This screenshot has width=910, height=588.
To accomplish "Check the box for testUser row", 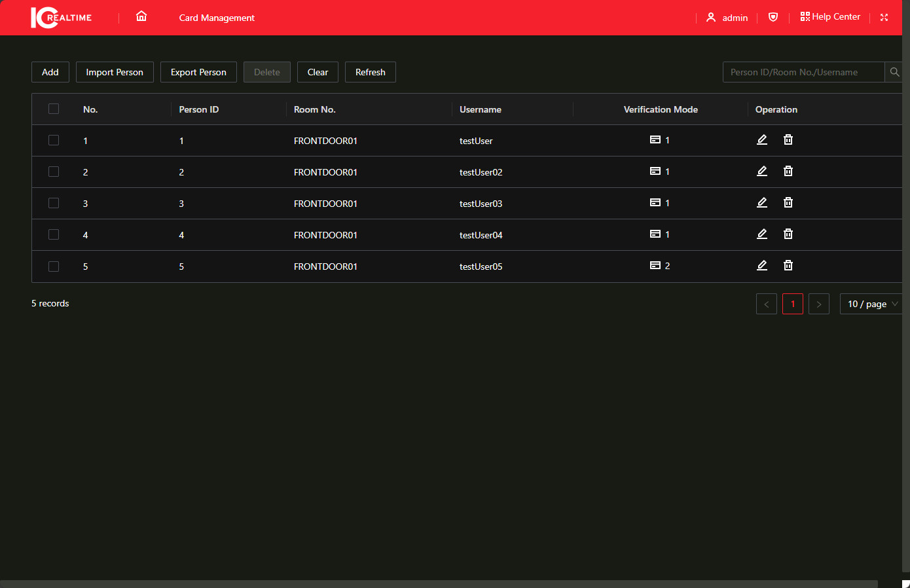I will tap(54, 140).
